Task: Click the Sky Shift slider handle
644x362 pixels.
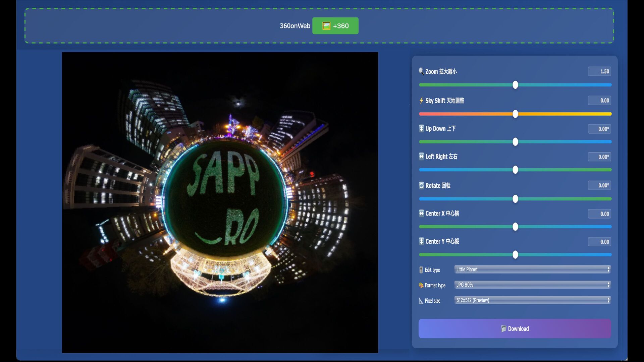Action: [x=516, y=114]
